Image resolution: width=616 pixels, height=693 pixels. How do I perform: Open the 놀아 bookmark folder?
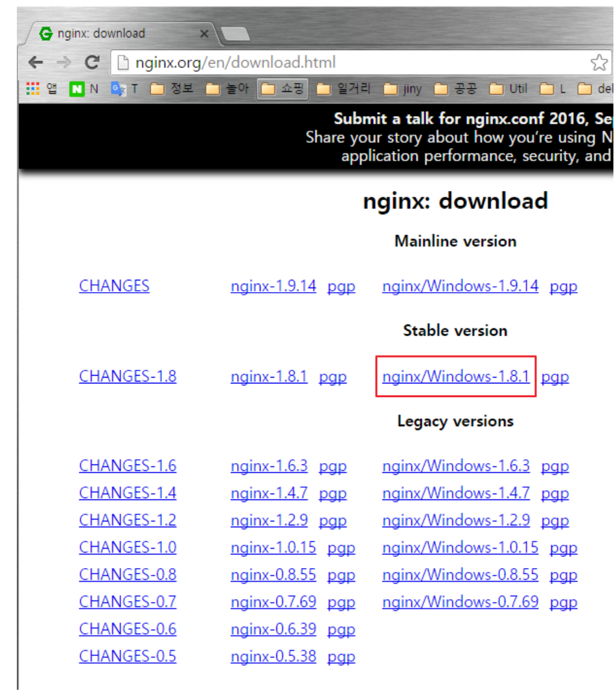[227, 89]
